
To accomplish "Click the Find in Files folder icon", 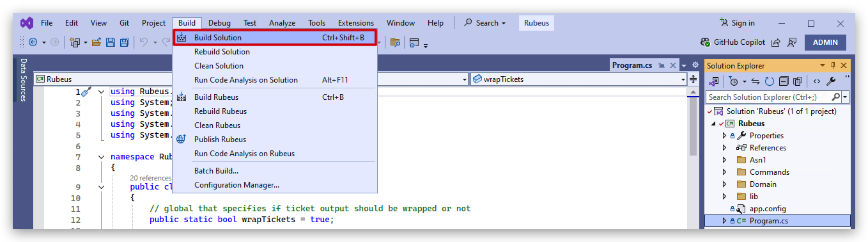I will [x=396, y=42].
